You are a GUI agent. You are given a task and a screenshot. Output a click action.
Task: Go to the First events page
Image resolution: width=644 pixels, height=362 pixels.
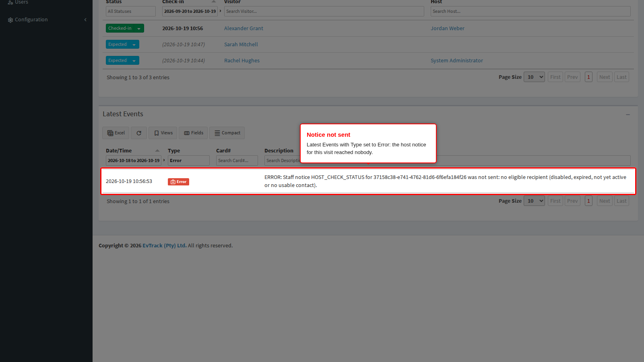click(555, 201)
